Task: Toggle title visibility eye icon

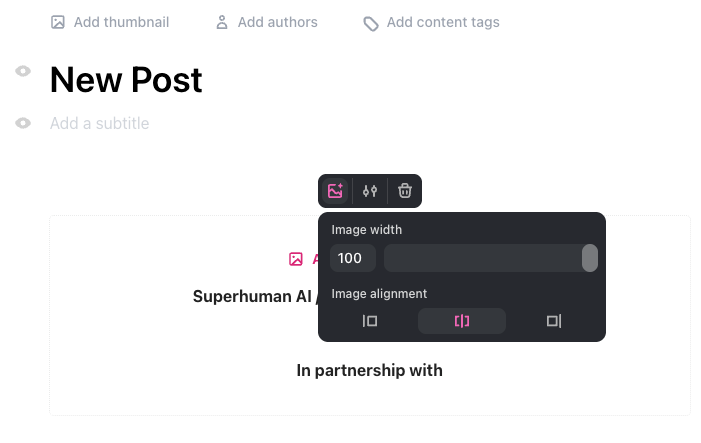Action: [x=23, y=71]
